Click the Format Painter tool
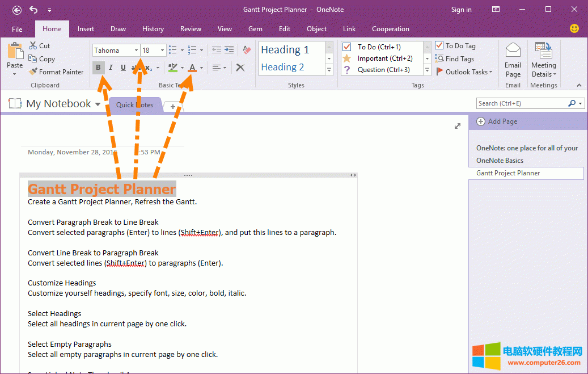The width and height of the screenshot is (588, 374). (x=56, y=72)
